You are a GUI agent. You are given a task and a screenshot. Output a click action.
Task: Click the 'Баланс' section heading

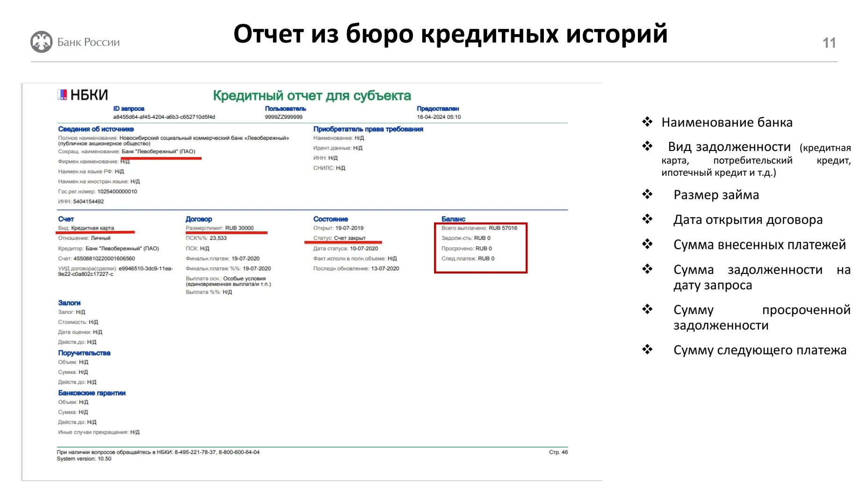453,219
